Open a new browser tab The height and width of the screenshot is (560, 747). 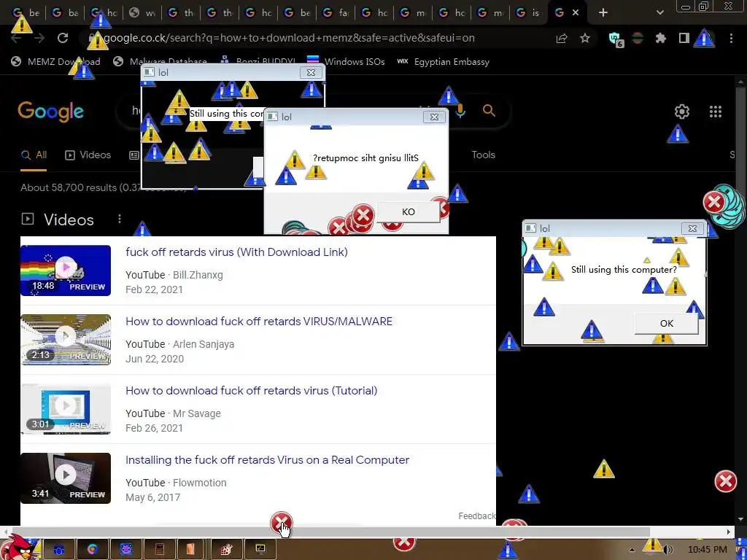pyautogui.click(x=603, y=13)
